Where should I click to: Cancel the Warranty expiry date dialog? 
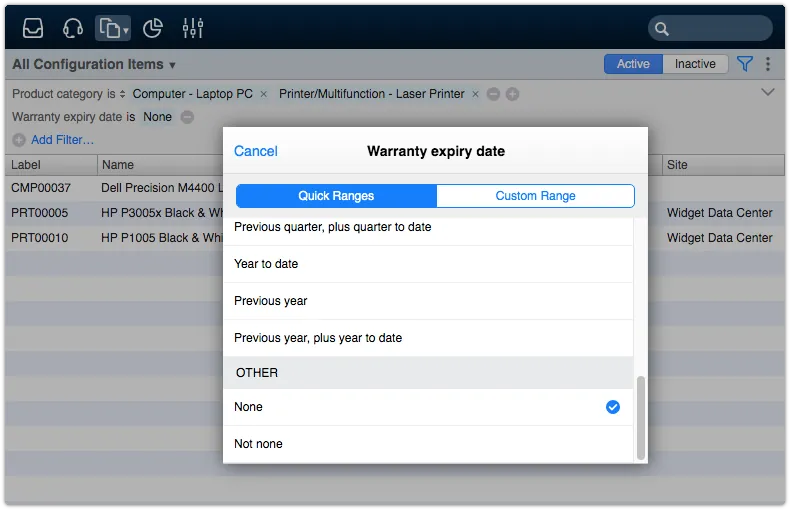click(x=256, y=151)
